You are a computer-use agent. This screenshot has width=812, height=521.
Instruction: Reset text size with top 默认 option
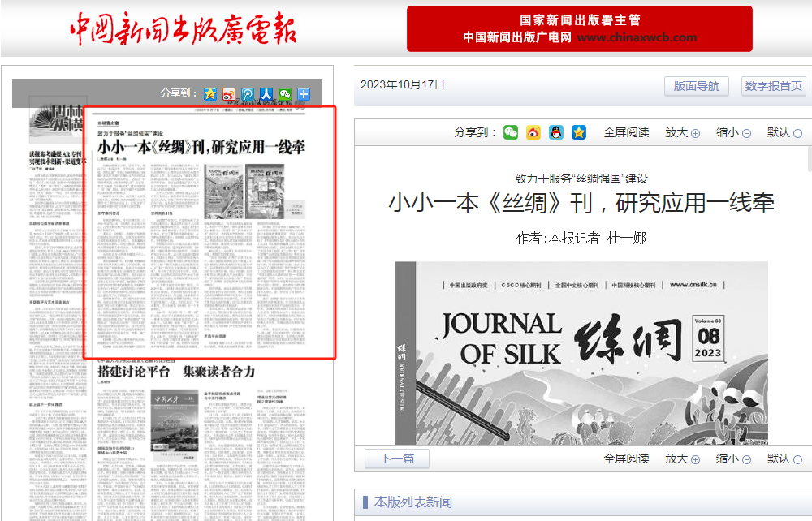tap(784, 132)
